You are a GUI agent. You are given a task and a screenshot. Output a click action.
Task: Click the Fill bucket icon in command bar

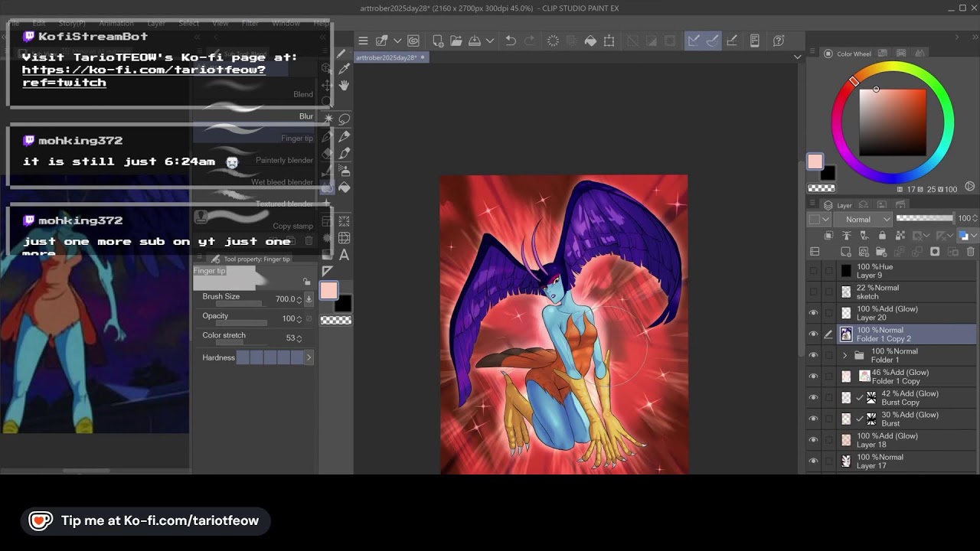(x=590, y=41)
